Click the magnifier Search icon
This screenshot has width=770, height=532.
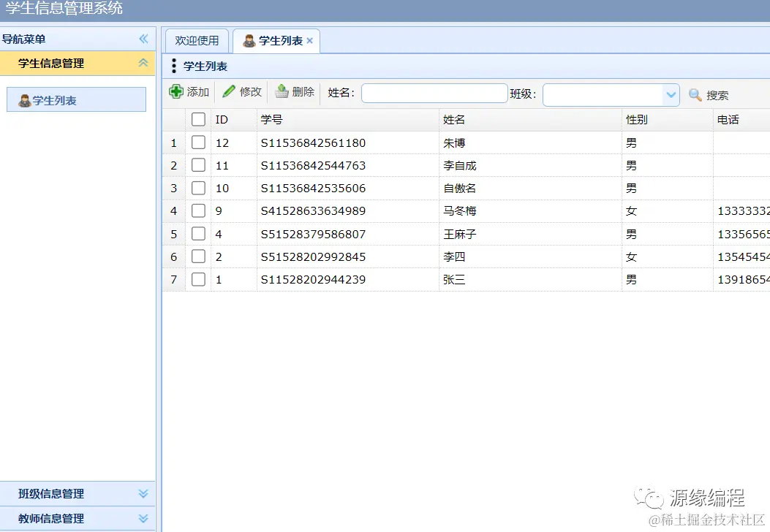tap(695, 95)
